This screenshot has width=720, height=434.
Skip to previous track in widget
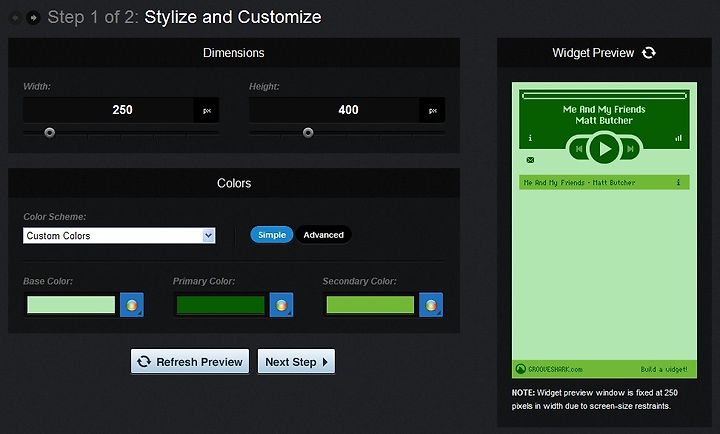point(579,148)
